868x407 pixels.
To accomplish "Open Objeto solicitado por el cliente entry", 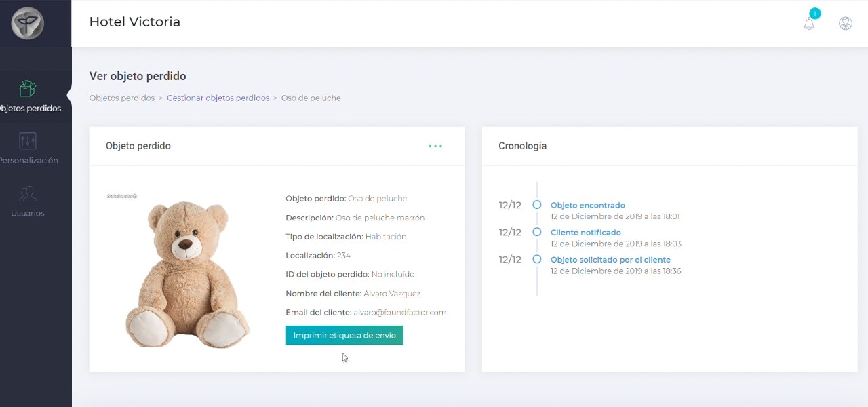I will click(610, 260).
